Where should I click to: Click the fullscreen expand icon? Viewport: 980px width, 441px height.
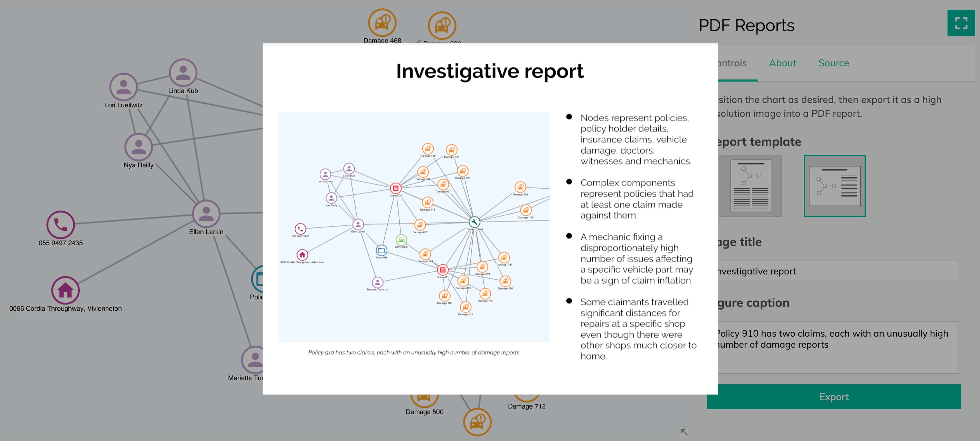961,23
